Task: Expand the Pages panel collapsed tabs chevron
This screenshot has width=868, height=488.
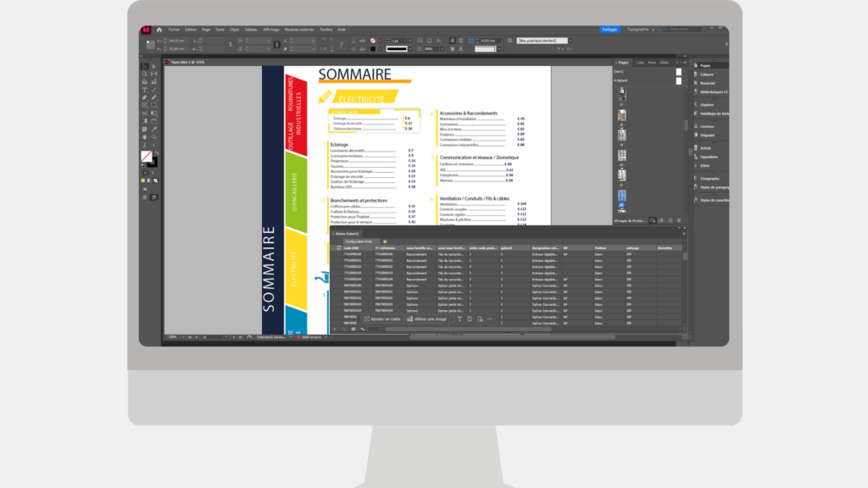Action: tap(677, 63)
